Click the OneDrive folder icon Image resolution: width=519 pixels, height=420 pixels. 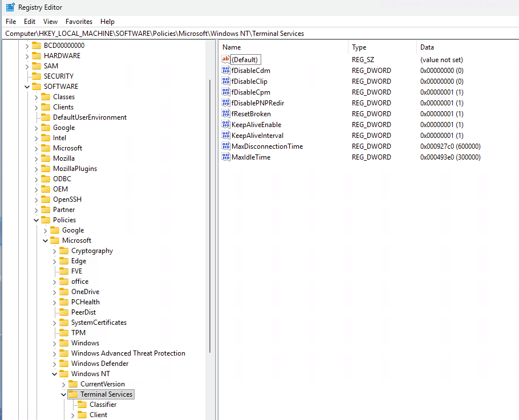[64, 292]
